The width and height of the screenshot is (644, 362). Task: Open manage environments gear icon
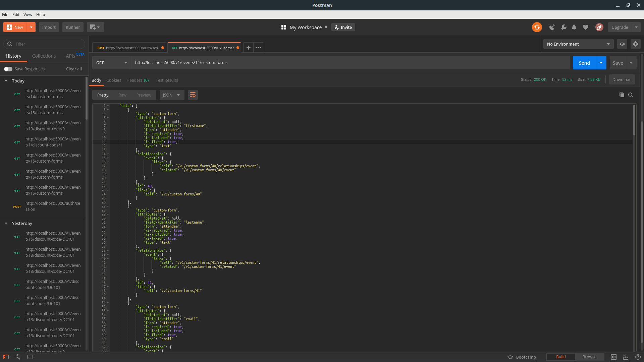point(636,44)
